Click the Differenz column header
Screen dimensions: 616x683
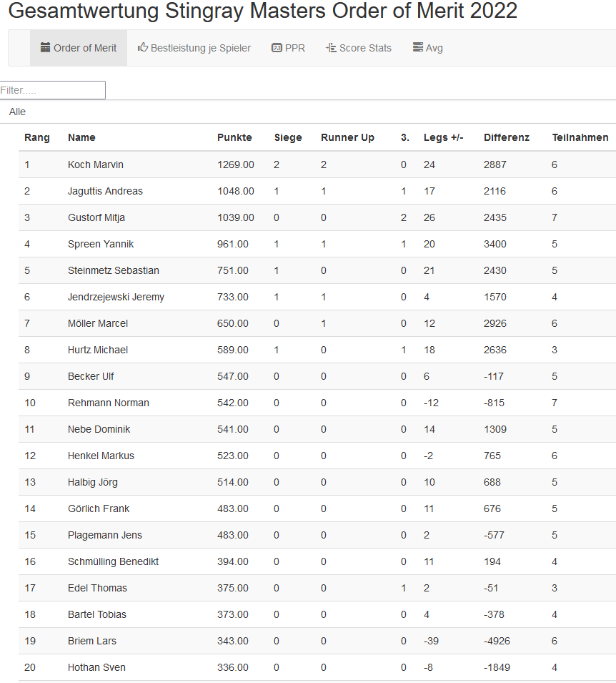(507, 137)
